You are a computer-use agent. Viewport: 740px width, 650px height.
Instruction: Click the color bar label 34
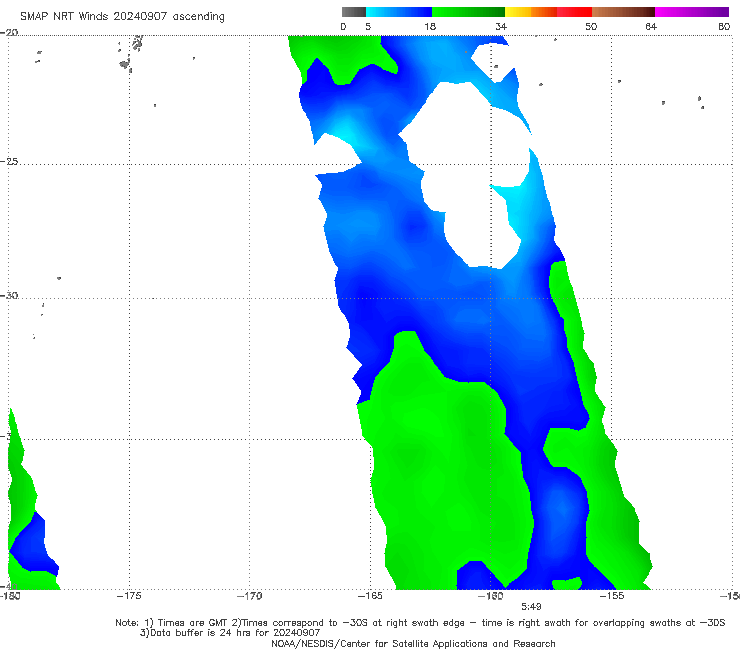501,27
